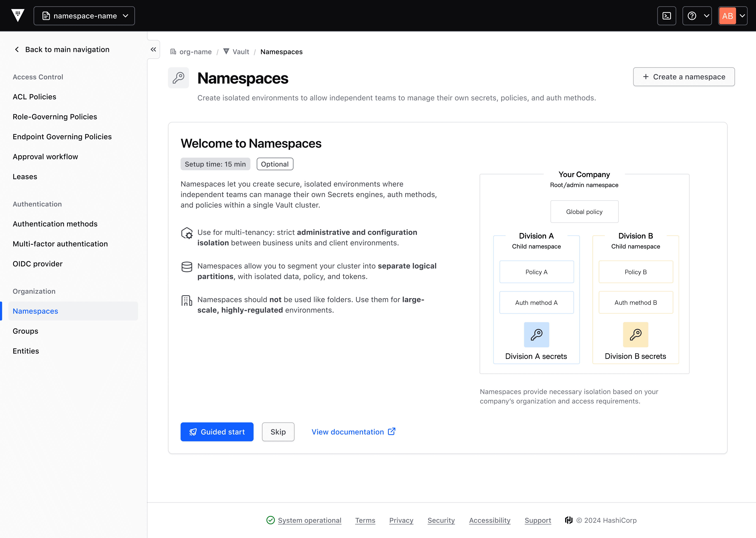Expand the help menu dropdown

pyautogui.click(x=697, y=16)
